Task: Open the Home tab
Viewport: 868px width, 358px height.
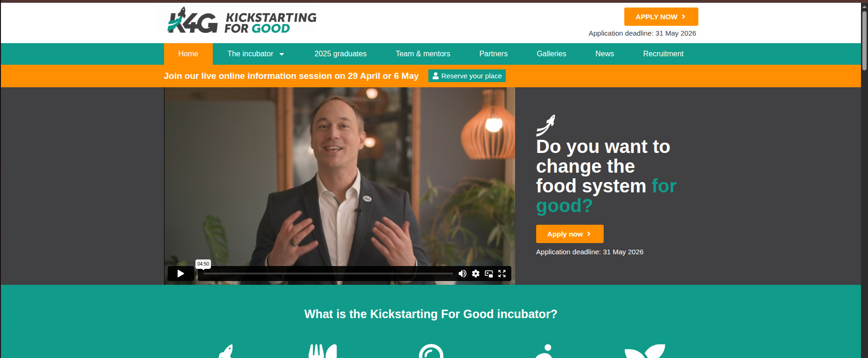Action: [x=188, y=54]
